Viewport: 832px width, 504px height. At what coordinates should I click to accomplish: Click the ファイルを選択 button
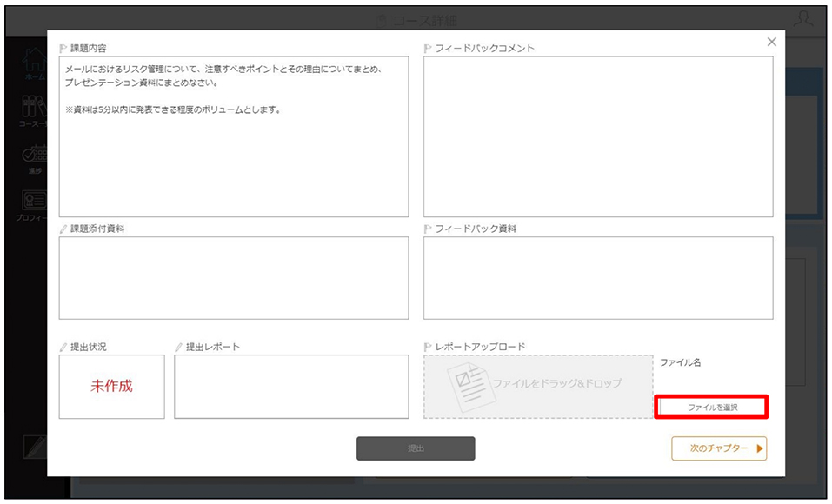pos(711,407)
